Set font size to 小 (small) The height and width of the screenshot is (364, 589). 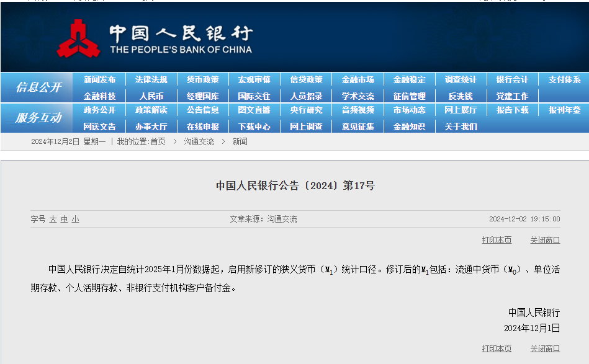(x=75, y=220)
